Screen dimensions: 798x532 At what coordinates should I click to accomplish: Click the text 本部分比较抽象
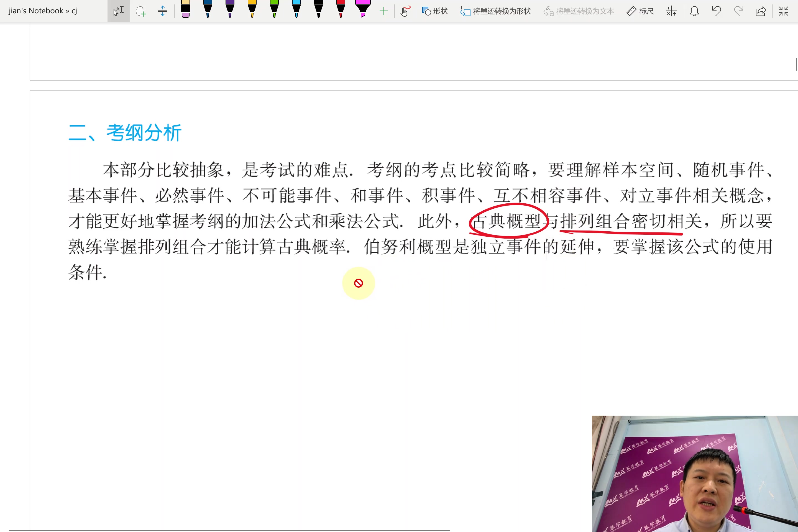pos(163,170)
